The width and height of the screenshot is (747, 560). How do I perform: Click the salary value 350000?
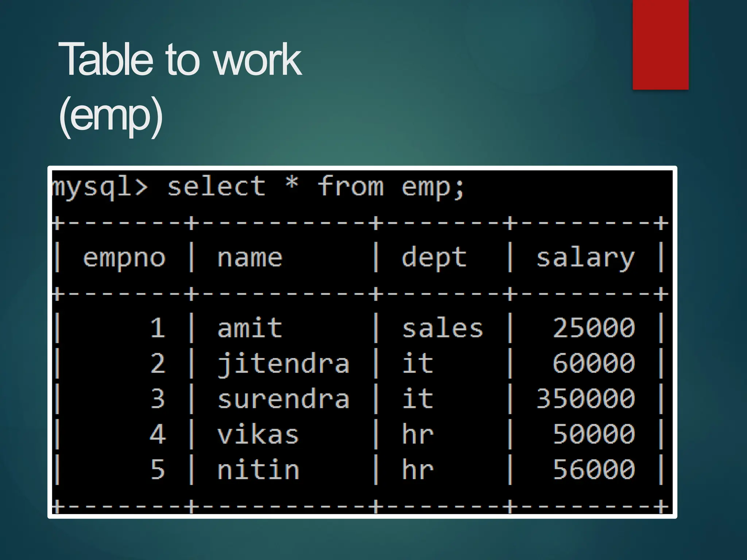click(x=586, y=398)
